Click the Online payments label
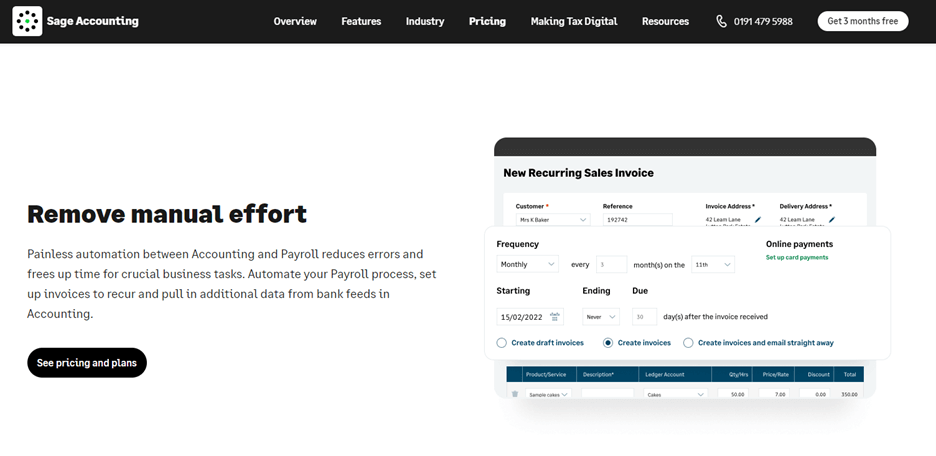936x456 pixels. pyautogui.click(x=799, y=244)
